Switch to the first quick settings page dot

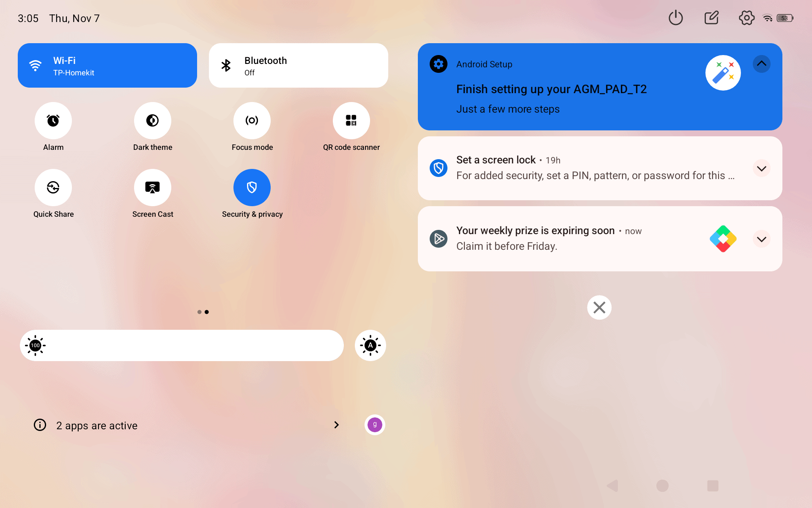coord(199,312)
